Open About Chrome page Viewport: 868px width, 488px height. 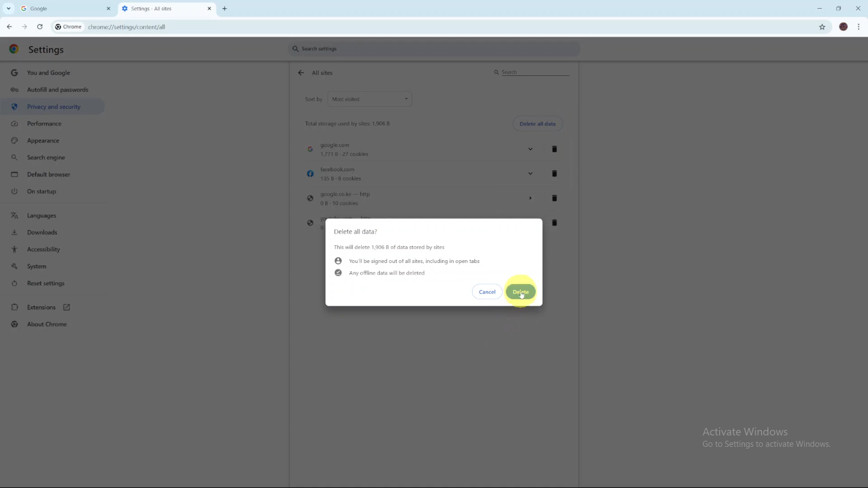[47, 324]
